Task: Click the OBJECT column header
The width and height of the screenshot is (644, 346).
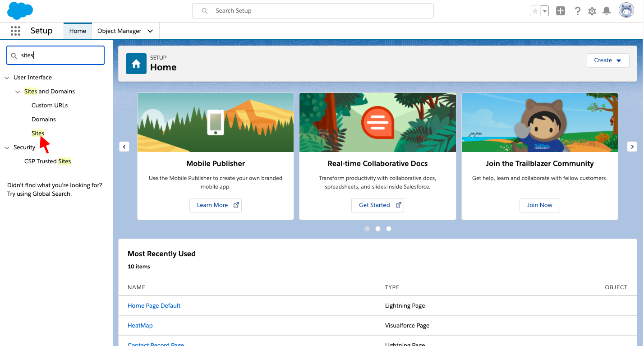Action: 616,287
